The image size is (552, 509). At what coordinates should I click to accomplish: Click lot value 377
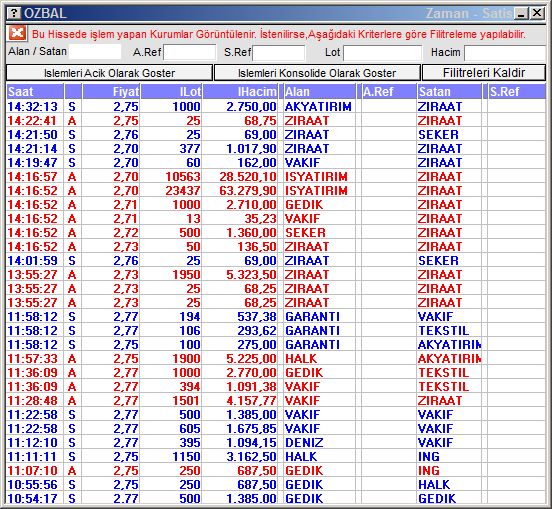pos(190,149)
